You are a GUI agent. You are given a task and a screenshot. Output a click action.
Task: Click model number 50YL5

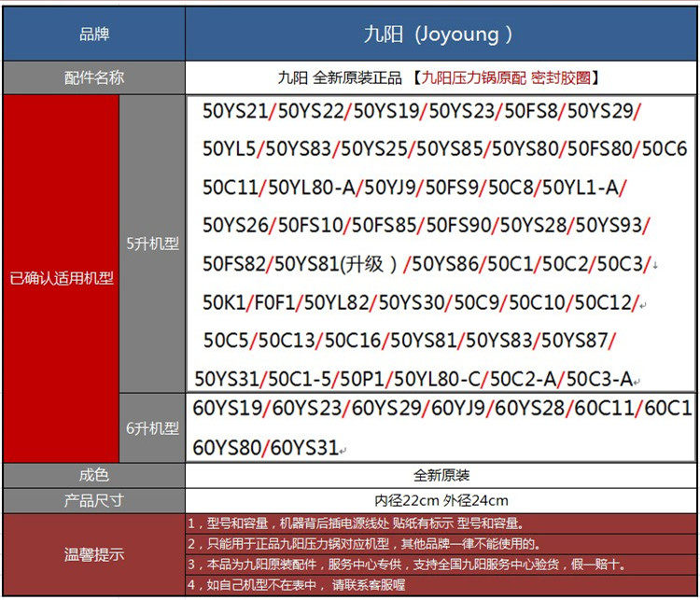[229, 148]
